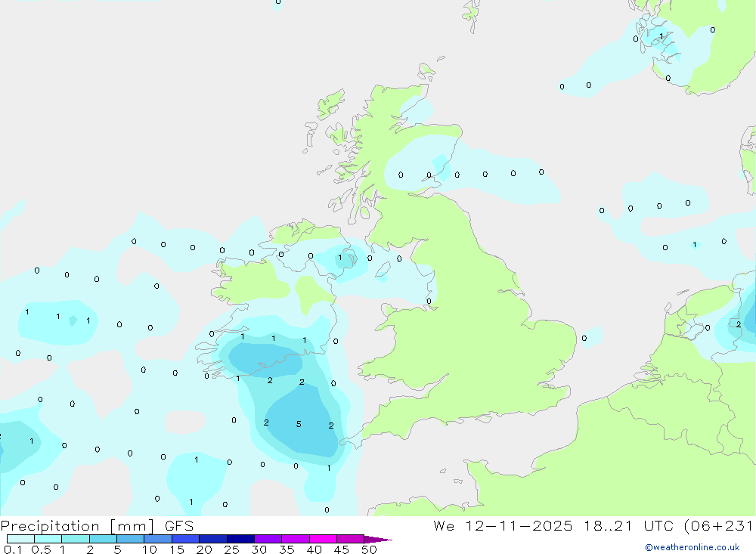
Task: Click the legend label '25'
Action: click(232, 549)
